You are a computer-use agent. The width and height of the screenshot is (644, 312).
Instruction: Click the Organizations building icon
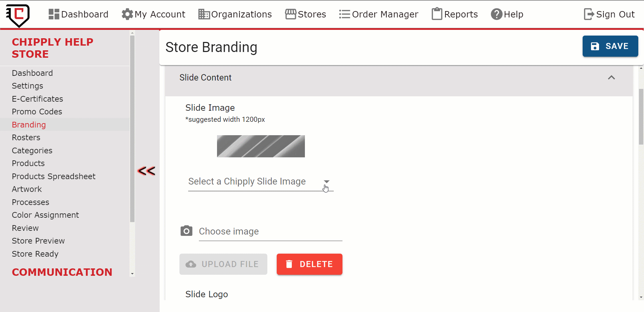tap(204, 14)
